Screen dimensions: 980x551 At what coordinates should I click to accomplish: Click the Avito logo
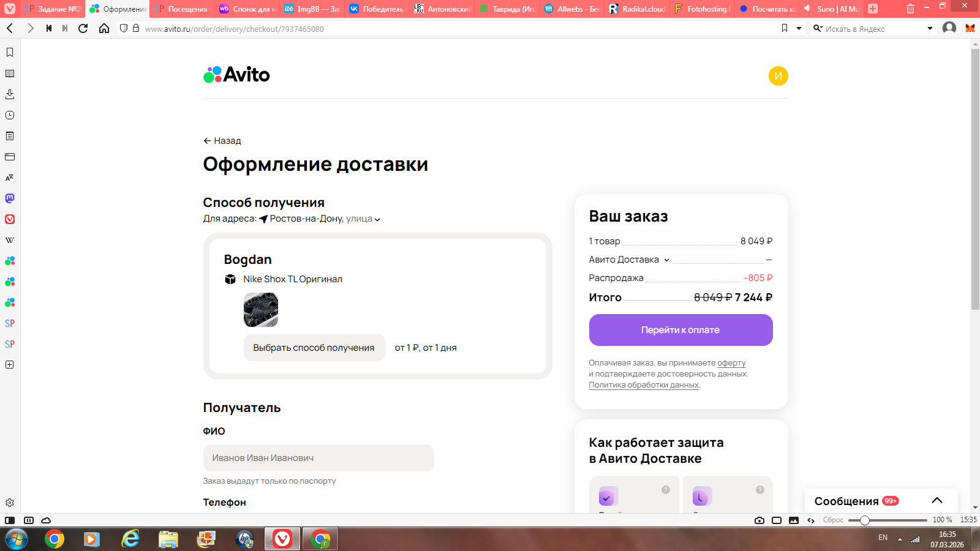[x=236, y=75]
